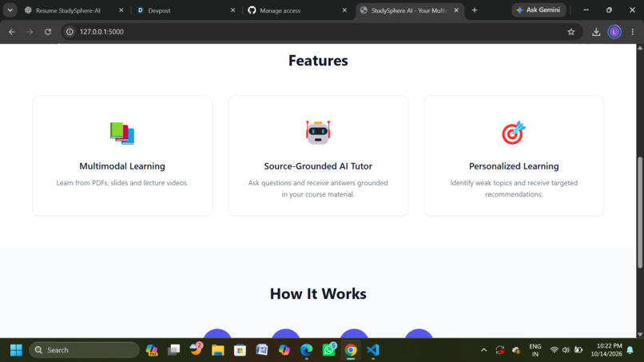The width and height of the screenshot is (644, 362).
Task: Click the How It Works heading
Action: click(x=318, y=294)
